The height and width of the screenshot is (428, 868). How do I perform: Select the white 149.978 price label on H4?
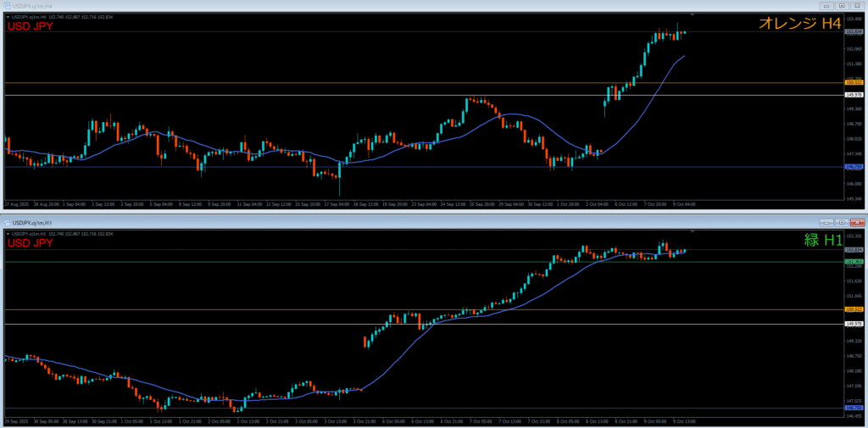point(854,95)
